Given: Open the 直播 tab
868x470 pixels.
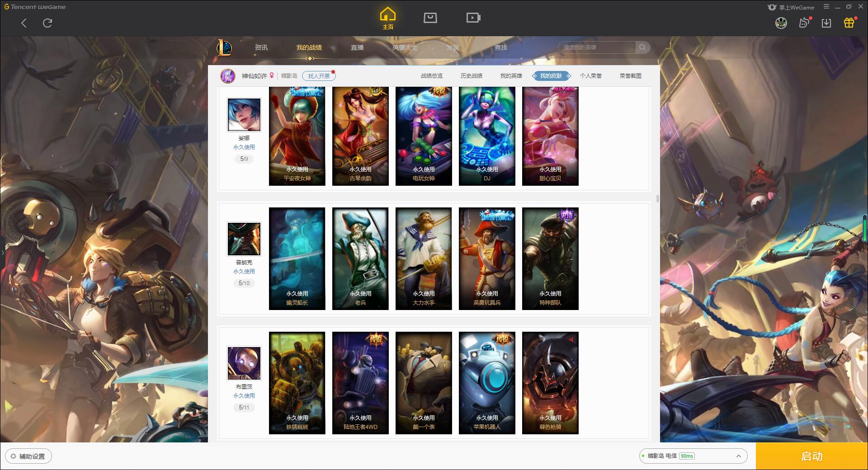Looking at the screenshot, I should tap(357, 47).
